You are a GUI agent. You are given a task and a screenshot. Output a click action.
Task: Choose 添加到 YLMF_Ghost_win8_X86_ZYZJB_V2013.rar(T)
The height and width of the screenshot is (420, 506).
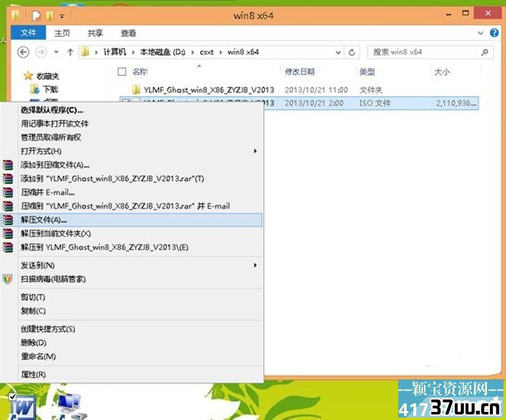point(112,178)
